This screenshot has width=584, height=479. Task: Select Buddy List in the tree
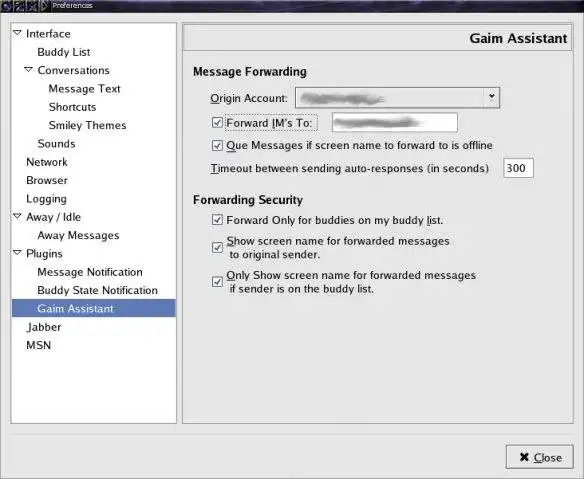click(x=64, y=52)
